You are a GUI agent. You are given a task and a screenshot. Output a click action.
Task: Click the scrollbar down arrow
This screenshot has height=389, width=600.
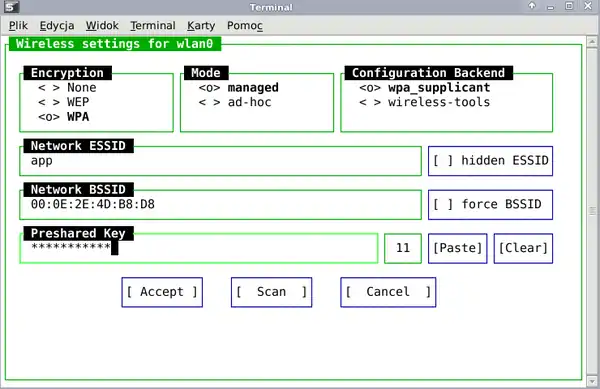pos(592,381)
